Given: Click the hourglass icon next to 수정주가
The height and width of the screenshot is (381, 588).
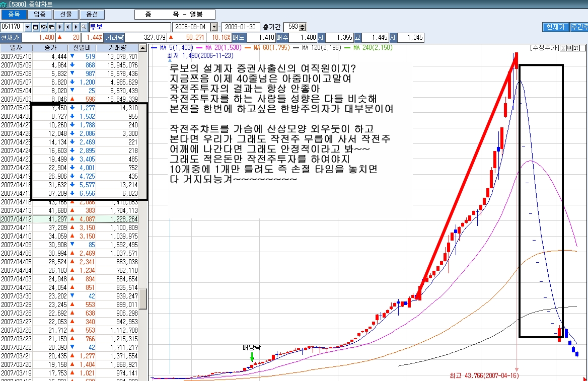Looking at the screenshot, I should (562, 48).
